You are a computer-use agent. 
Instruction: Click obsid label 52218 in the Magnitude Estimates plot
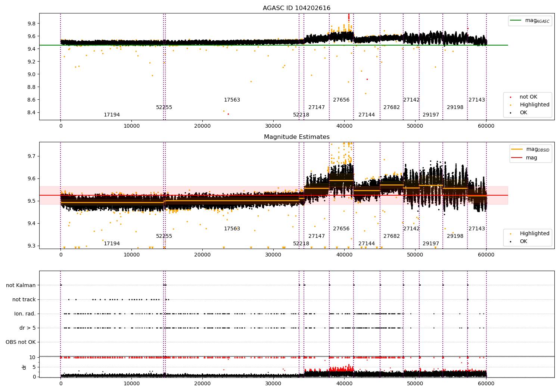point(301,244)
